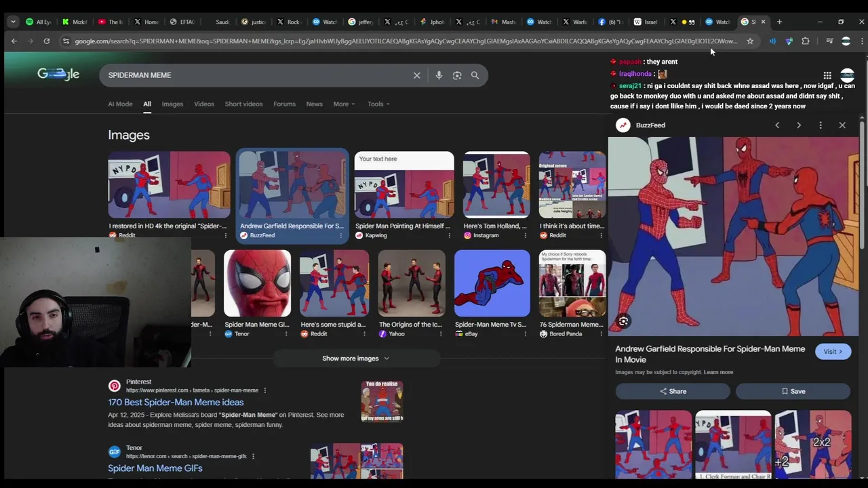Viewport: 868px width, 488px height.
Task: Open the Yahoo Origins of the Icon thumbnail
Action: point(412,283)
